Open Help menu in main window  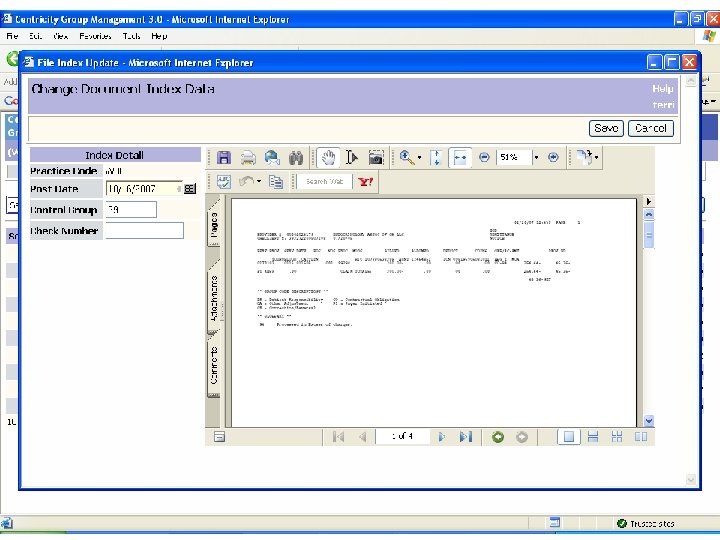[159, 36]
